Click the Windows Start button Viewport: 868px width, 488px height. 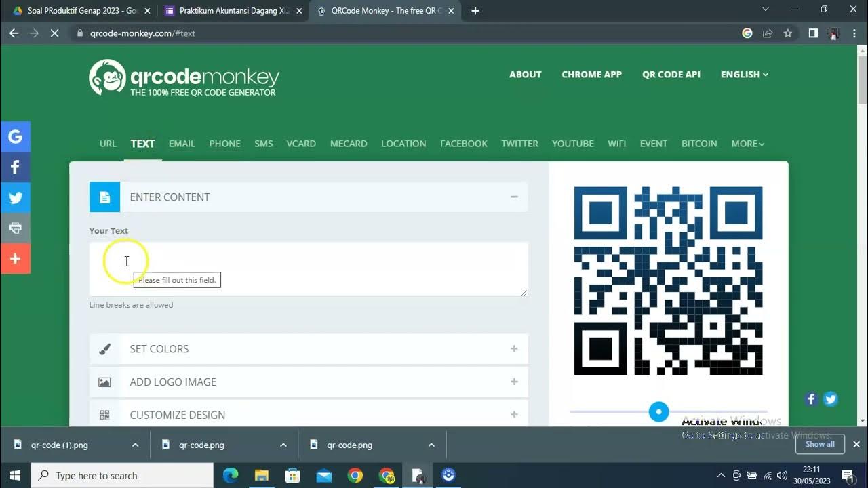click(x=15, y=475)
